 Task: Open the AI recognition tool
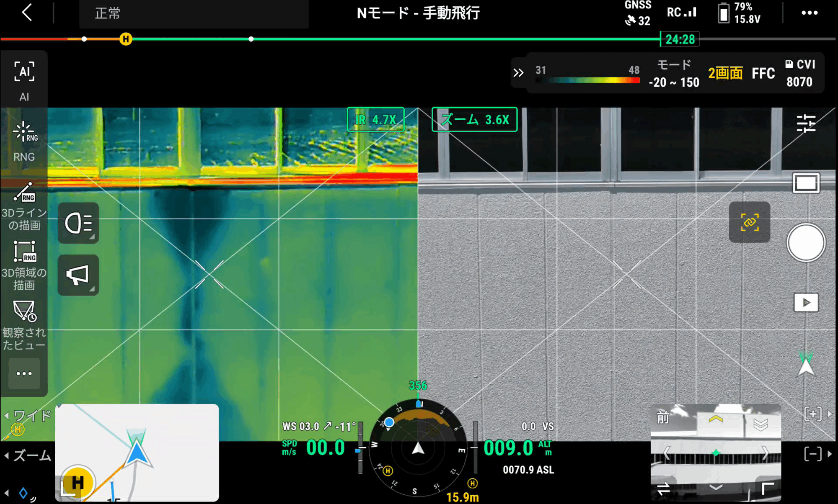point(24,80)
